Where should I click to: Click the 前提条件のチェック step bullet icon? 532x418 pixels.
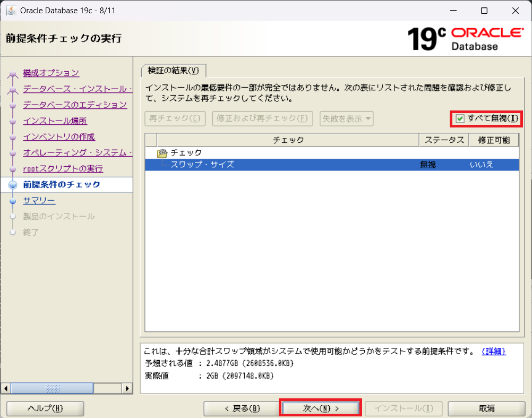(x=13, y=185)
